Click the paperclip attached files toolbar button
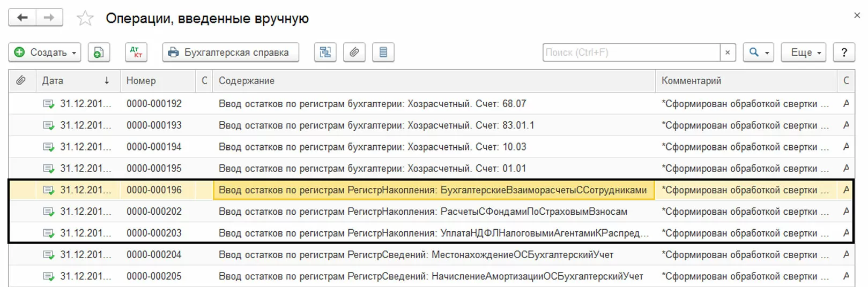868x287 pixels. pyautogui.click(x=354, y=52)
